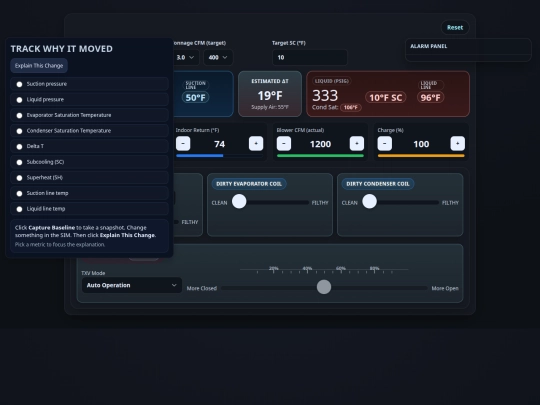This screenshot has height=405, width=540.
Task: Click the TXV opening slider handle
Action: pos(324,287)
